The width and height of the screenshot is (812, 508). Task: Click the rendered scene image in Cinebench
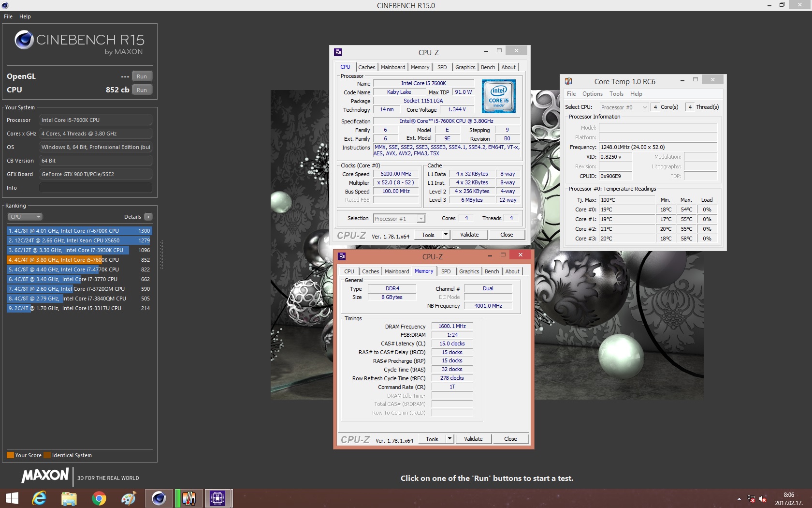pyautogui.click(x=487, y=244)
